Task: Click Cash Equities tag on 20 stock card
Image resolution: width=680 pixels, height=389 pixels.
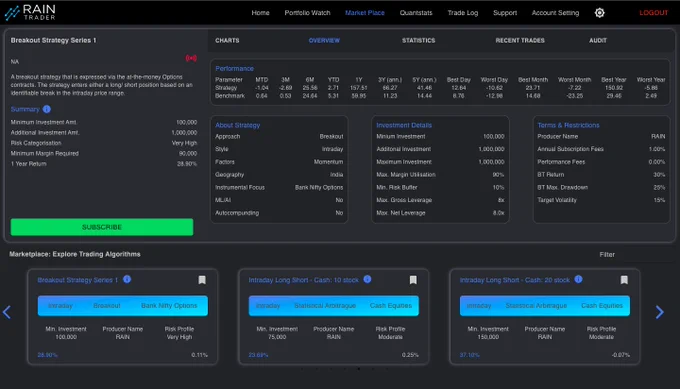Action: 602,306
